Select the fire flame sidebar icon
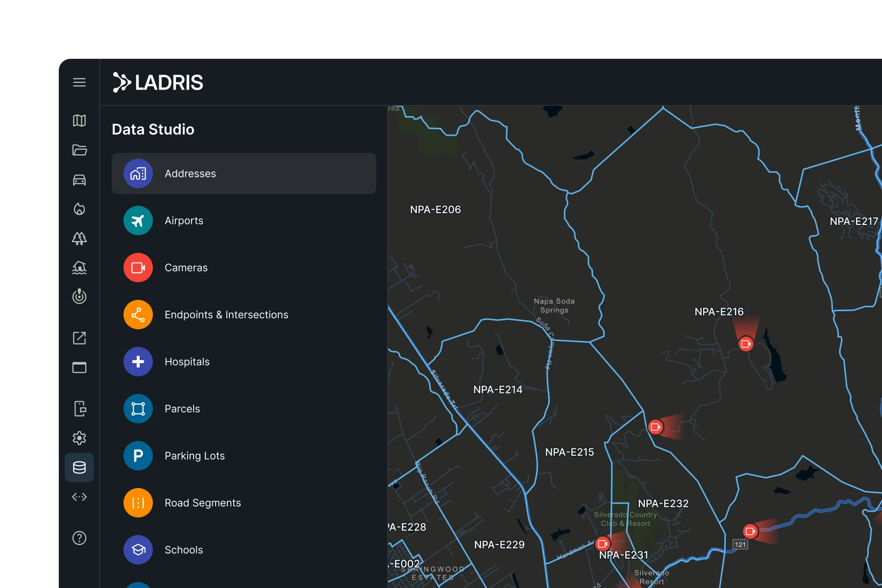The height and width of the screenshot is (588, 882). click(79, 209)
